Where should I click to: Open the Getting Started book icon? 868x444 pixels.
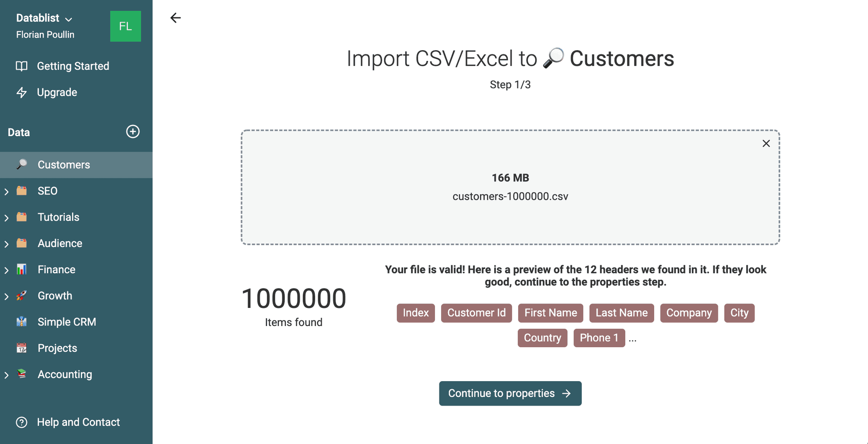point(22,66)
